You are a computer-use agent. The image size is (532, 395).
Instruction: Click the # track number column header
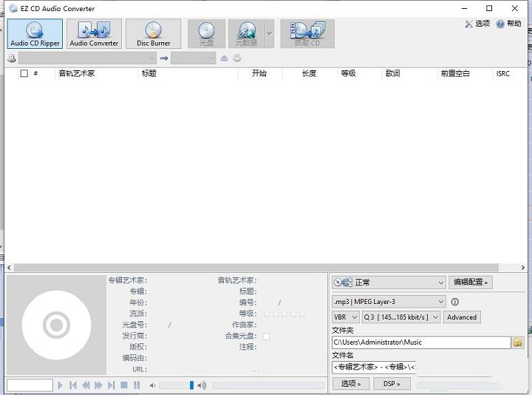pos(35,73)
